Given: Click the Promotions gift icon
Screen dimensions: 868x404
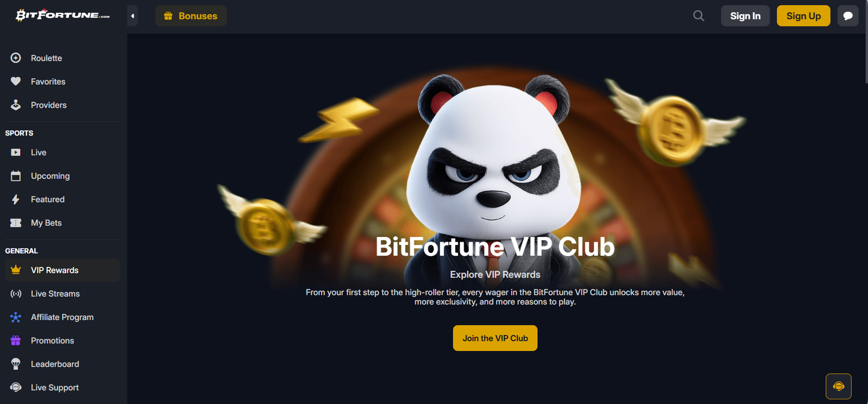Looking at the screenshot, I should point(16,340).
